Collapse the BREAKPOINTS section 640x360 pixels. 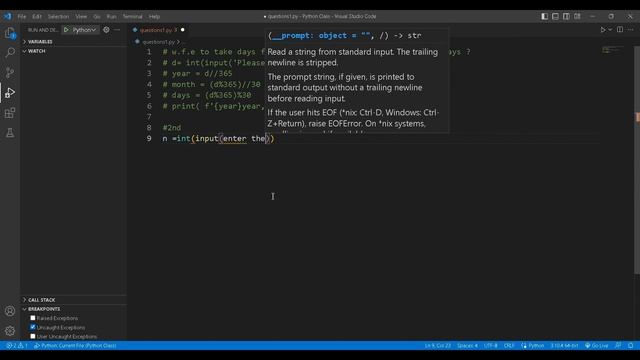point(73,309)
